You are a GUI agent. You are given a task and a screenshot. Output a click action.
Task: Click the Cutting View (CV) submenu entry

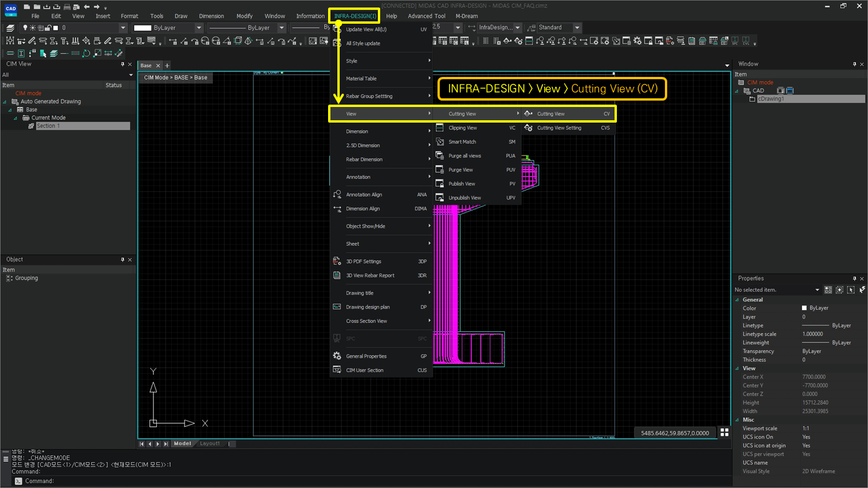click(568, 114)
